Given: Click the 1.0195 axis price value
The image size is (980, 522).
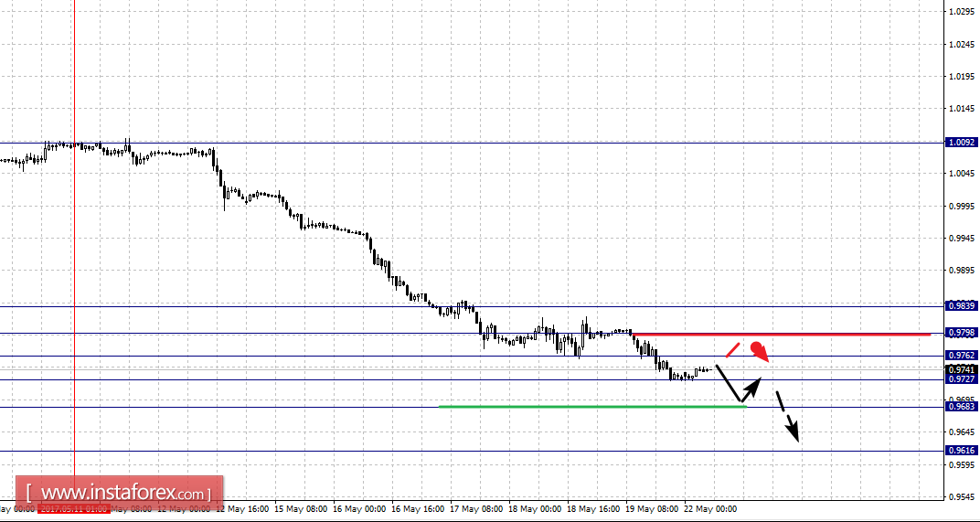Looking at the screenshot, I should point(963,77).
